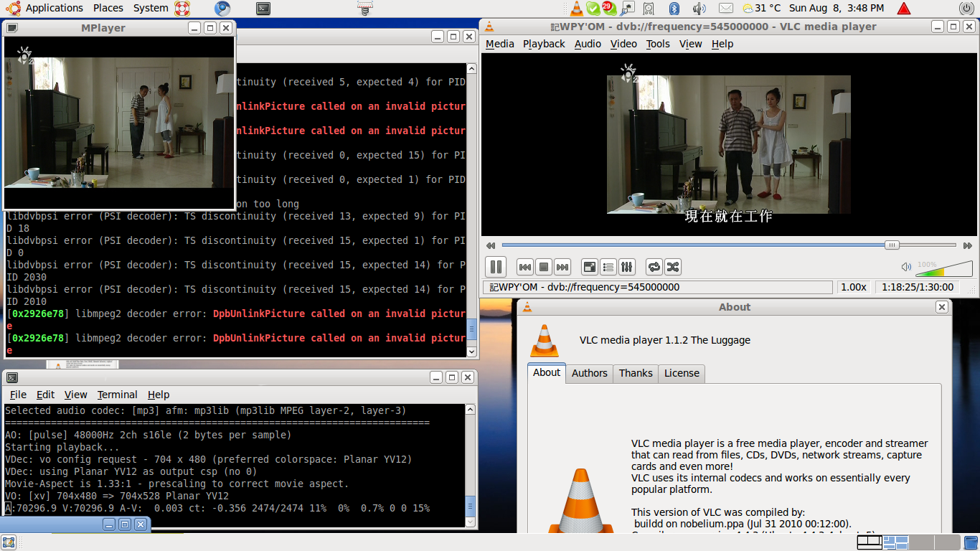The image size is (980, 551).
Task: Click the VLC seek bar handle
Action: pos(892,245)
